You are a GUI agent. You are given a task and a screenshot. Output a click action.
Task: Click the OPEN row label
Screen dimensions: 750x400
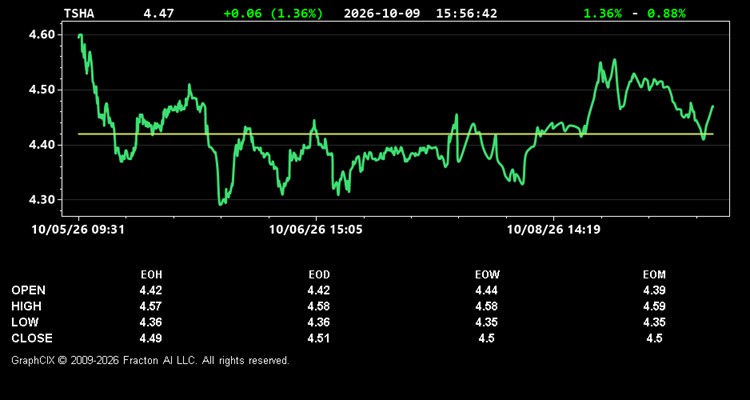point(29,290)
